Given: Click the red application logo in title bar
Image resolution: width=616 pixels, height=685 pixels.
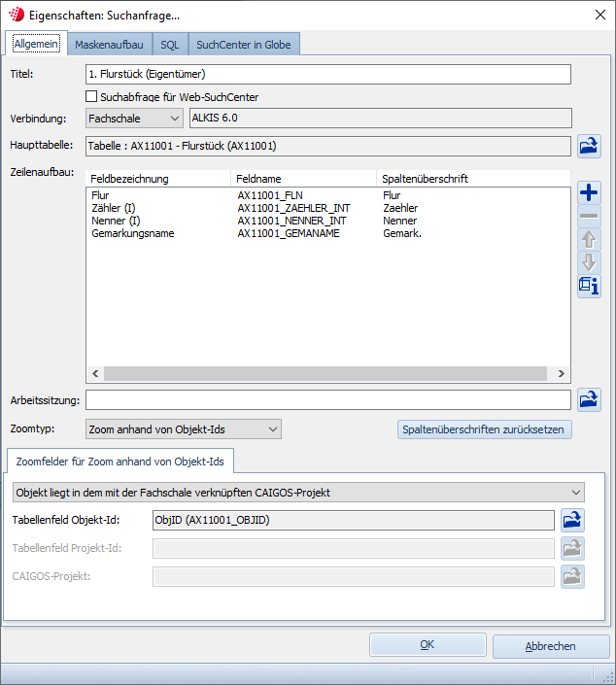Looking at the screenshot, I should click(x=17, y=15).
